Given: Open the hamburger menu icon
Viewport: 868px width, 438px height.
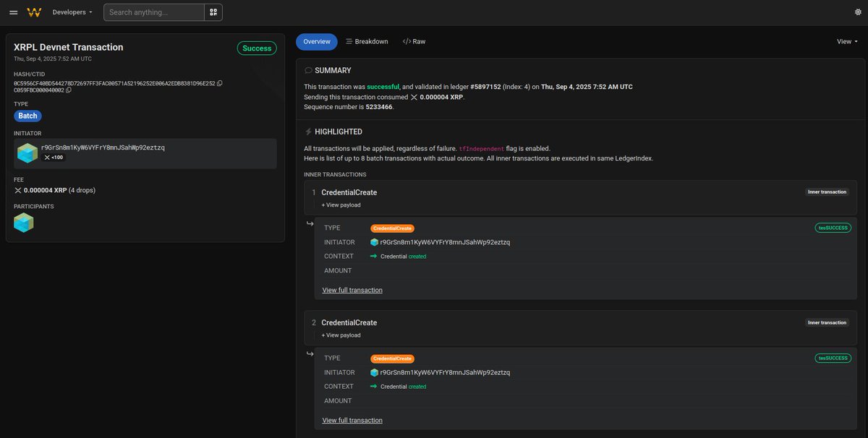Looking at the screenshot, I should tap(13, 12).
